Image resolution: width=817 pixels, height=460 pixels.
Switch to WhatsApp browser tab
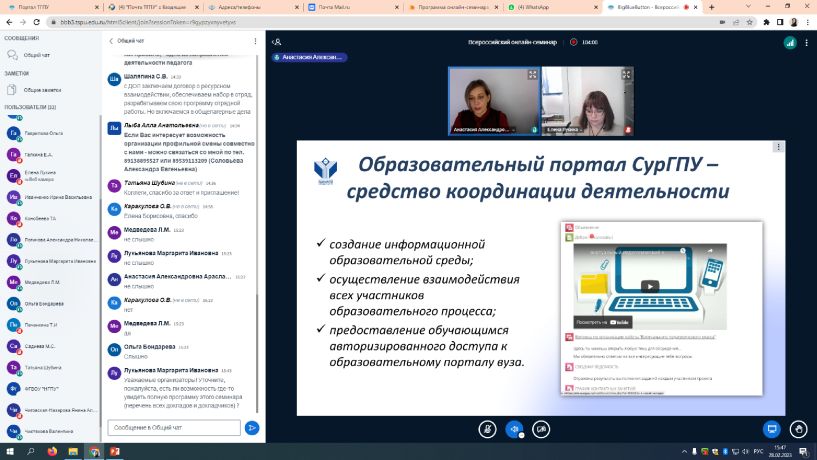click(552, 7)
